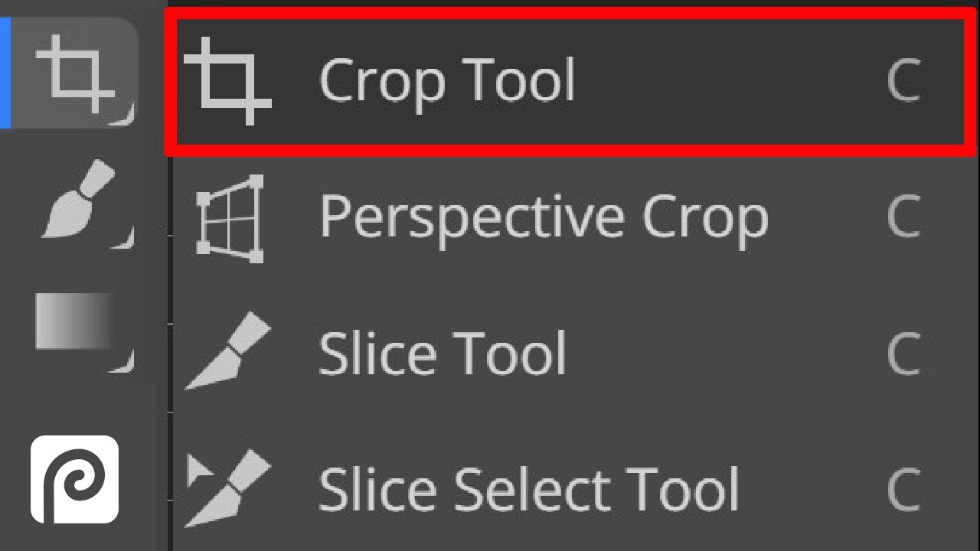Pick the "Slice Tool" text label
Viewport: 980px width, 551px height.
[443, 354]
